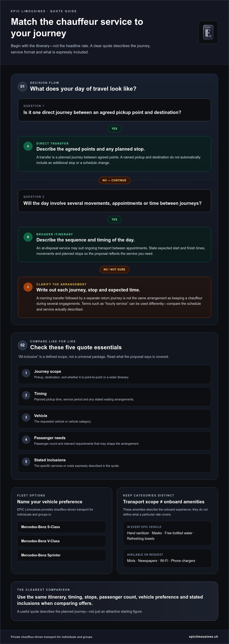Click the 01 section number badge
This screenshot has width=229, height=644.
click(x=23, y=86)
